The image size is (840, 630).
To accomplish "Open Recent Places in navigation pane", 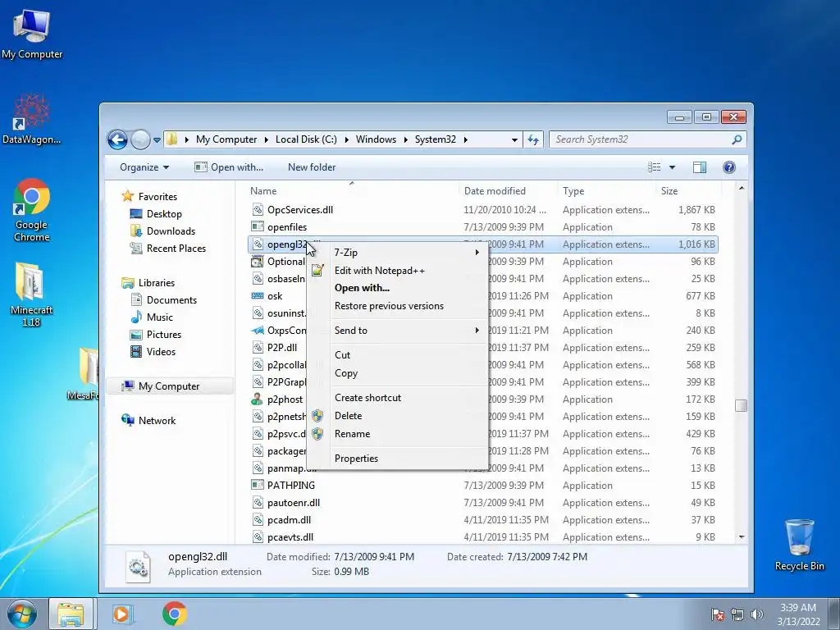I will point(168,248).
